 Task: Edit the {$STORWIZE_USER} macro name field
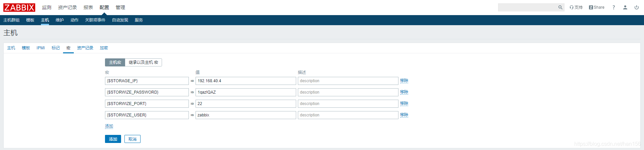pyautogui.click(x=147, y=115)
